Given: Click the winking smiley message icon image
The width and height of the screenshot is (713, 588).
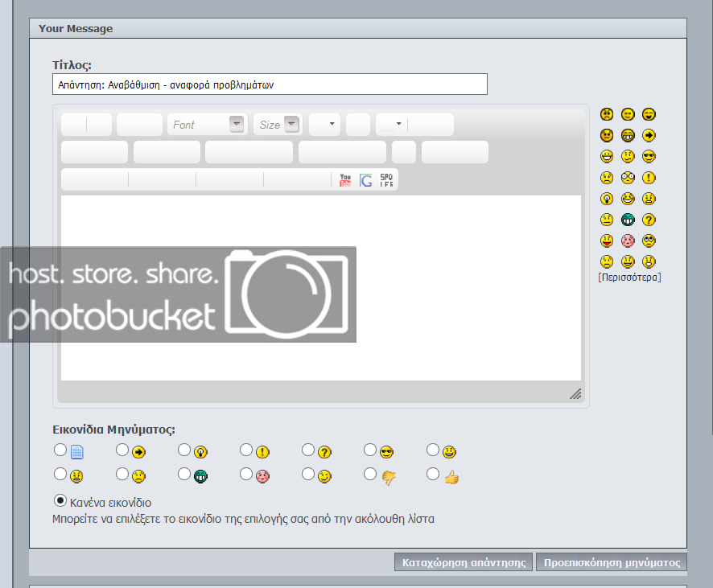Looking at the screenshot, I should pyautogui.click(x=324, y=476).
